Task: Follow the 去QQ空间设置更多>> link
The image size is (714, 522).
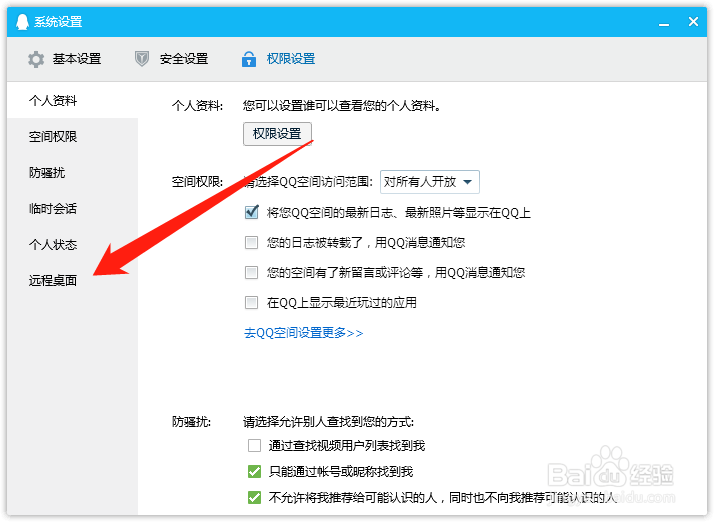Action: click(303, 333)
